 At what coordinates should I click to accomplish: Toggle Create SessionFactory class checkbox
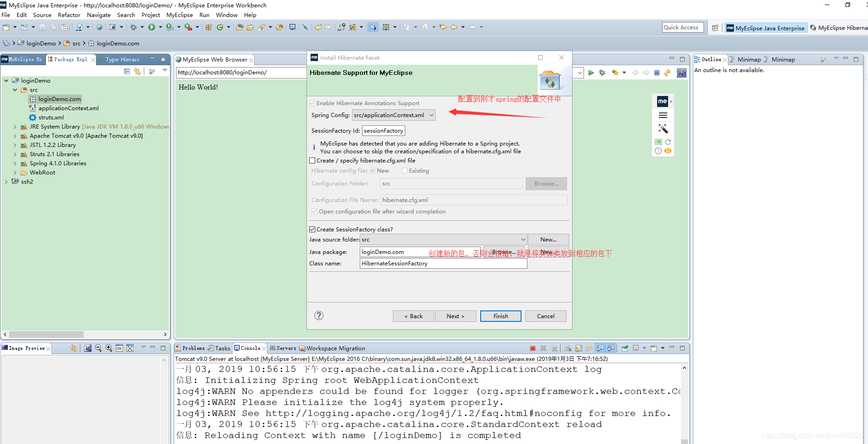(x=312, y=230)
